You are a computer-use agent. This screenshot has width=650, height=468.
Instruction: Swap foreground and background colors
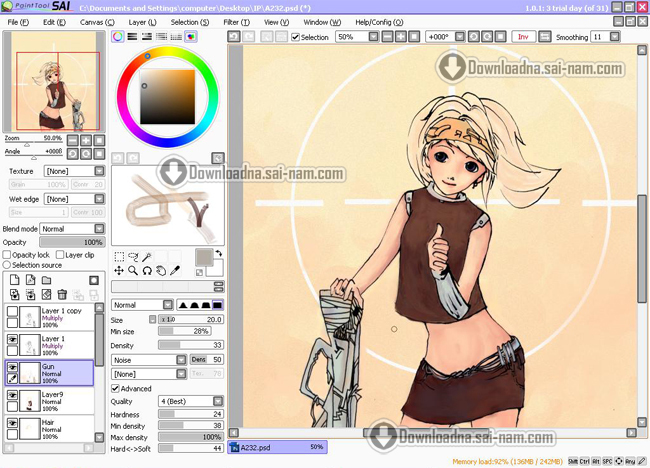(219, 253)
